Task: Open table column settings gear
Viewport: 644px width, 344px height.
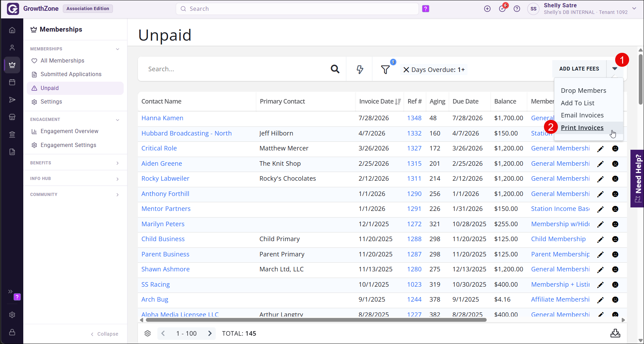Action: (148, 333)
